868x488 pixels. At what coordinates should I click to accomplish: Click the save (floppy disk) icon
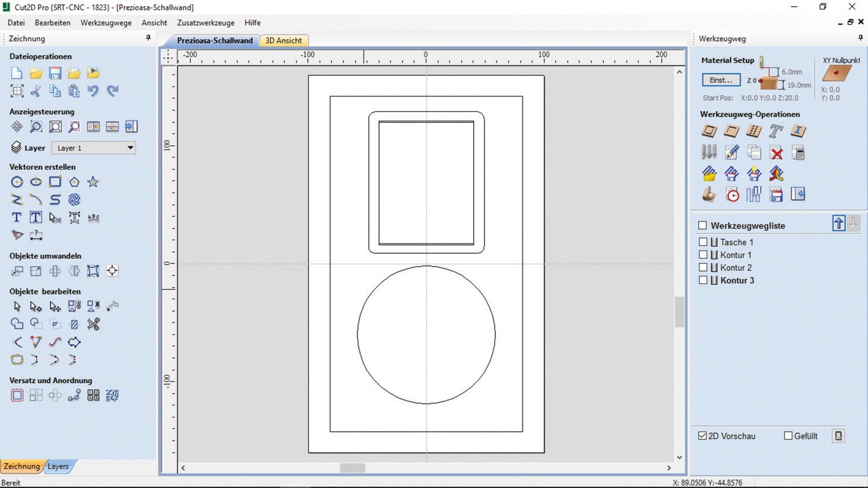(55, 73)
